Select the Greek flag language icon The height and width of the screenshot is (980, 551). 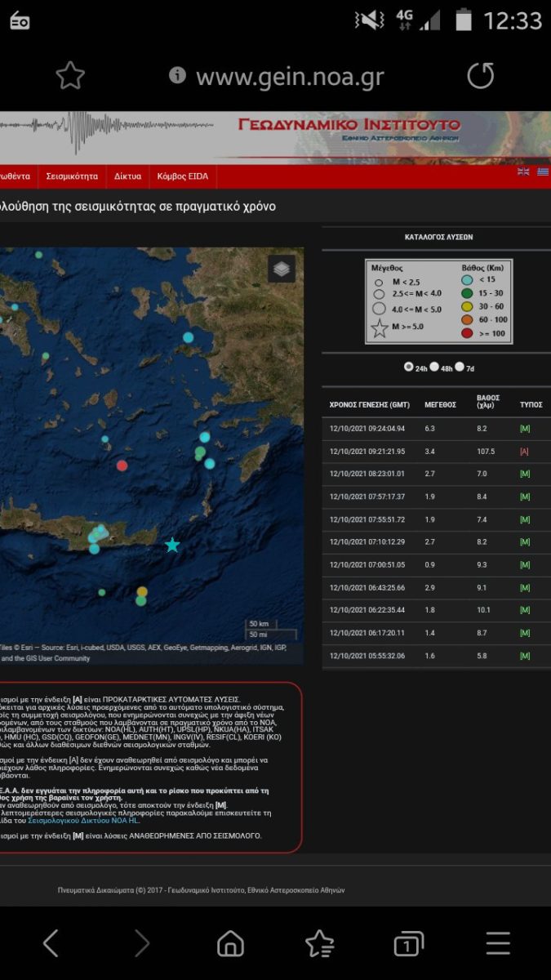543,171
